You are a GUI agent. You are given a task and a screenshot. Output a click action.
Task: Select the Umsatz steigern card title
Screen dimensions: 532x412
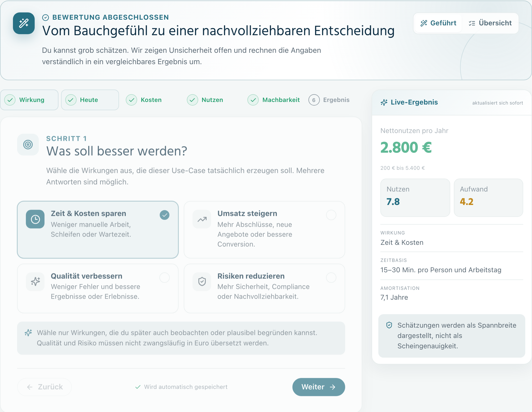[247, 214]
